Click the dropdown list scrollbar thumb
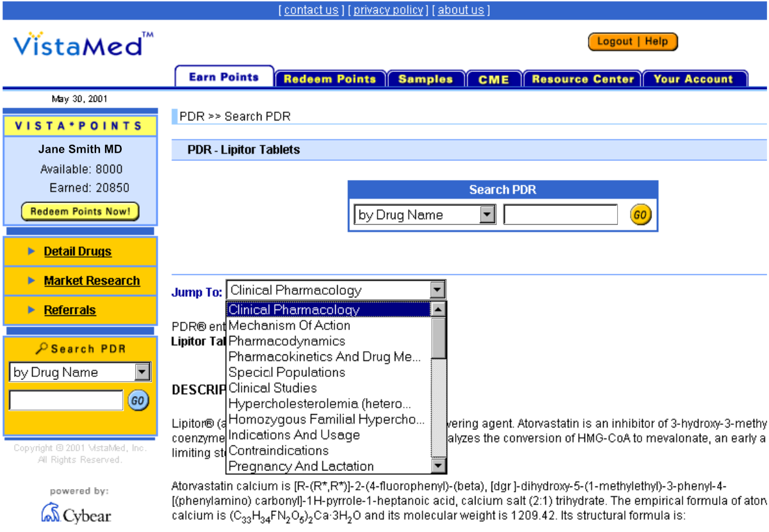769x532 pixels. point(438,338)
